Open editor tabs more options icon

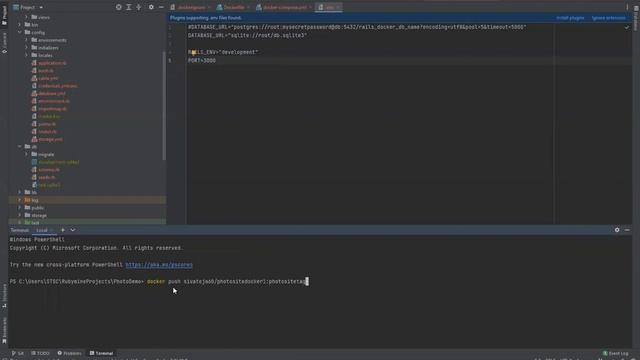click(627, 7)
